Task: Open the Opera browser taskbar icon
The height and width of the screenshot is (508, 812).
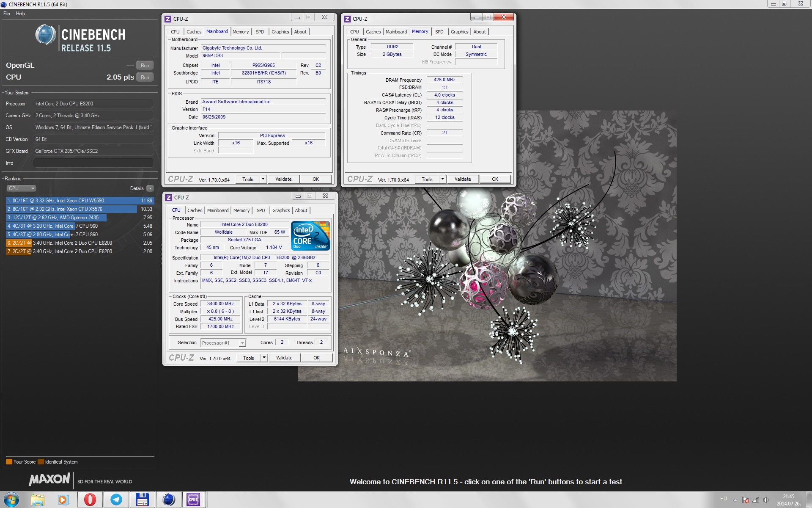Action: point(90,500)
